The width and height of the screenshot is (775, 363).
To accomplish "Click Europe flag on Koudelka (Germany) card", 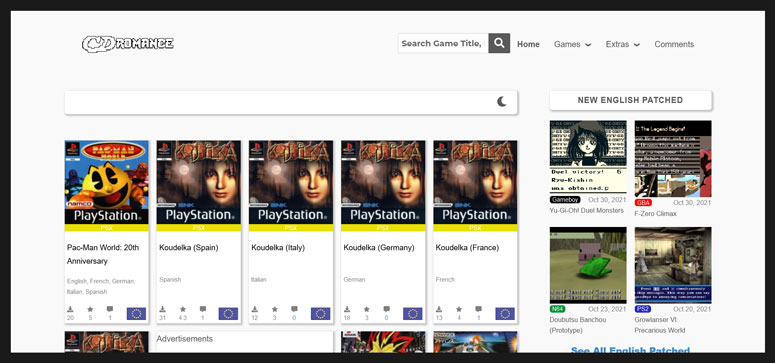I will tap(413, 314).
